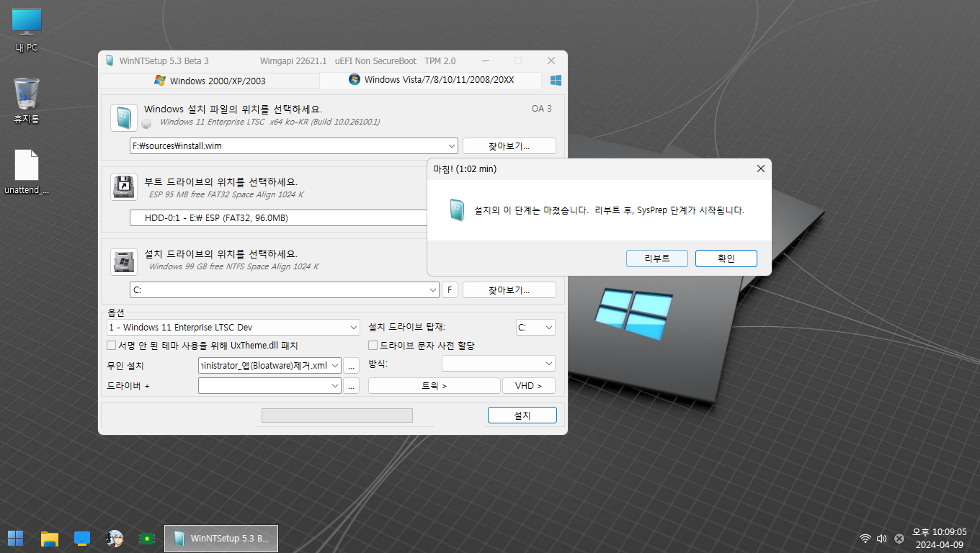Click the Windows logo icon beside the tabs
The width and height of the screenshot is (980, 553).
click(x=556, y=80)
